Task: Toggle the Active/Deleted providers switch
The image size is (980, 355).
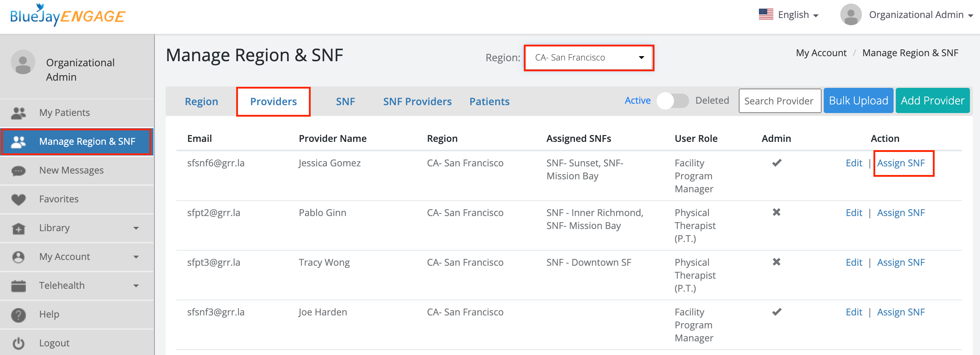Action: tap(673, 101)
